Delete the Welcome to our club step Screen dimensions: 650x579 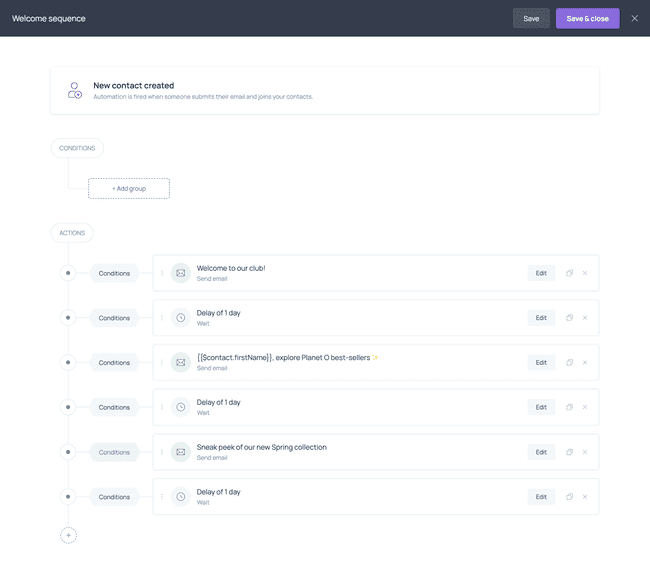point(585,273)
